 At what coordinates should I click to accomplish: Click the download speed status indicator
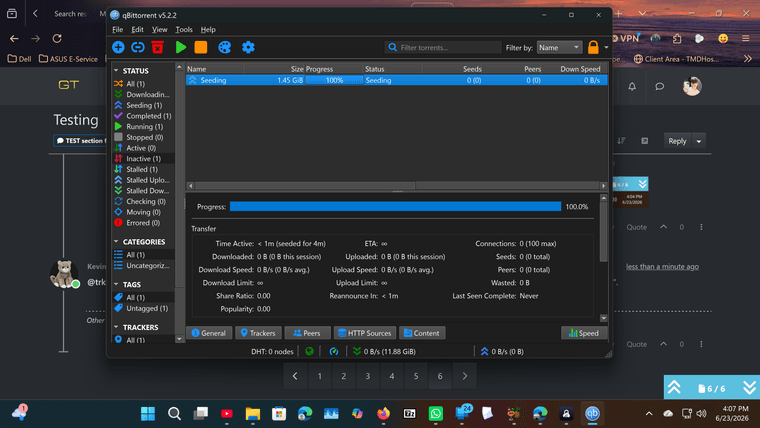pyautogui.click(x=384, y=351)
